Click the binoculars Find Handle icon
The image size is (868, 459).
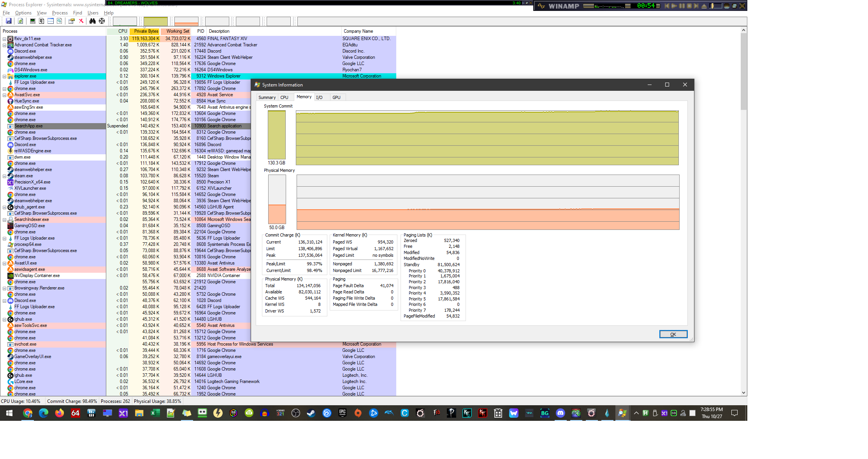coord(92,21)
